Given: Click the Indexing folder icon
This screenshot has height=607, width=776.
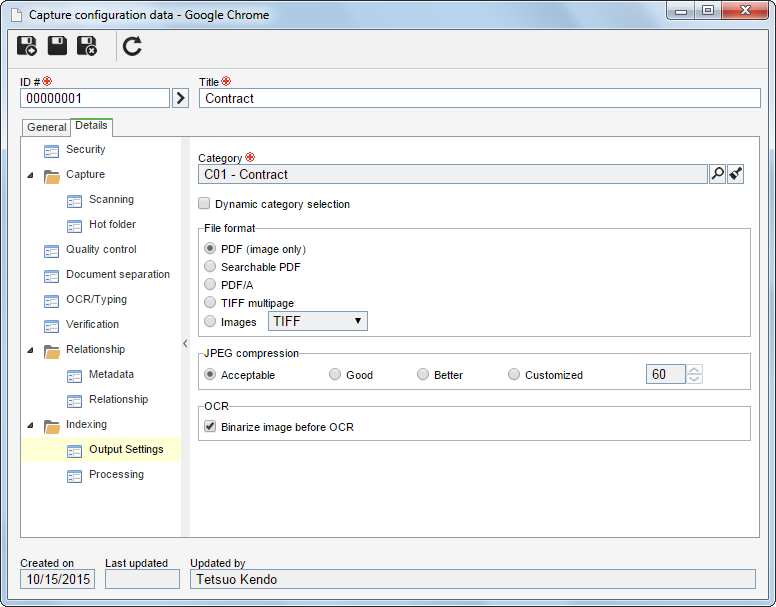Looking at the screenshot, I should click(51, 426).
